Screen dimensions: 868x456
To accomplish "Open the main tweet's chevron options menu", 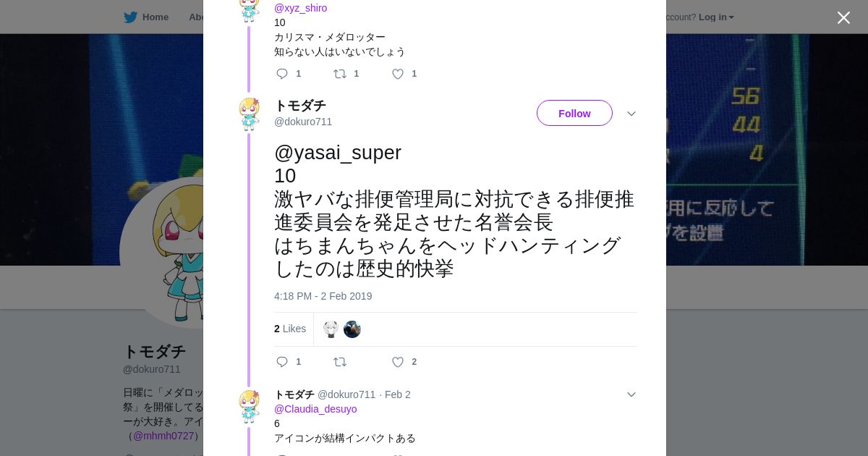I will point(631,114).
